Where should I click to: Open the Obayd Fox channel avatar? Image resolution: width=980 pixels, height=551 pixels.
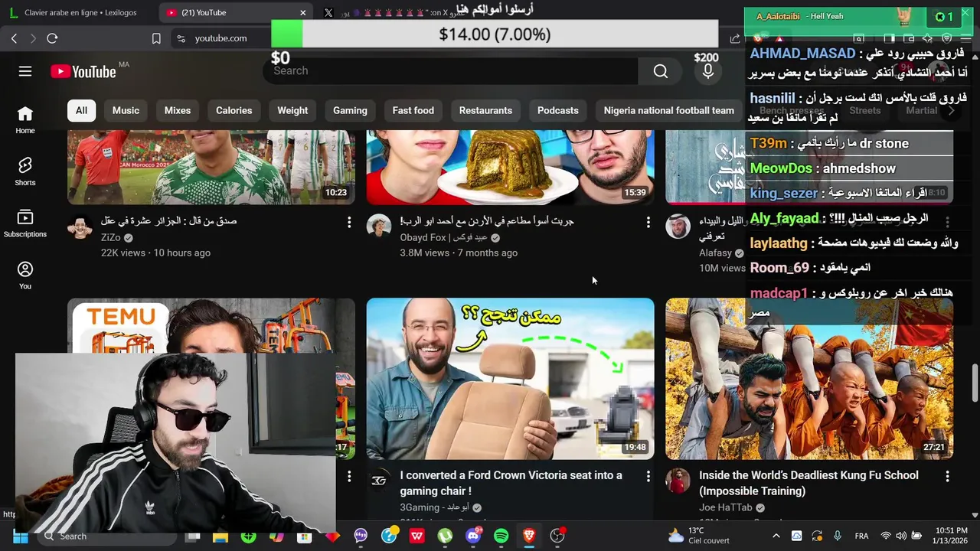[x=379, y=227]
